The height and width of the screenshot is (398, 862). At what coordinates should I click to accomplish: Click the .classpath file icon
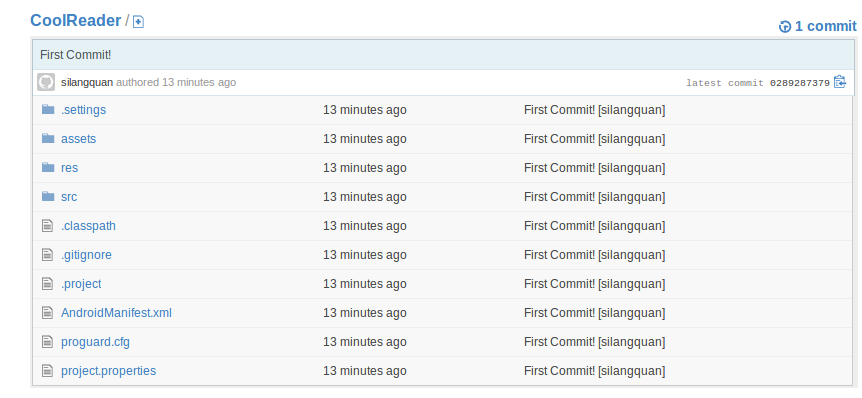click(48, 225)
